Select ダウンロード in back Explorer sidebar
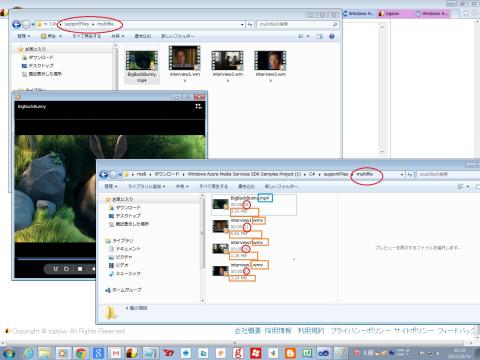This screenshot has width=480, height=360. [x=41, y=57]
